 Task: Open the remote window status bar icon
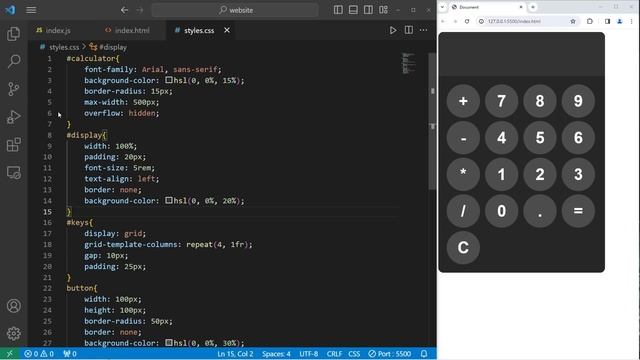pos(9,353)
